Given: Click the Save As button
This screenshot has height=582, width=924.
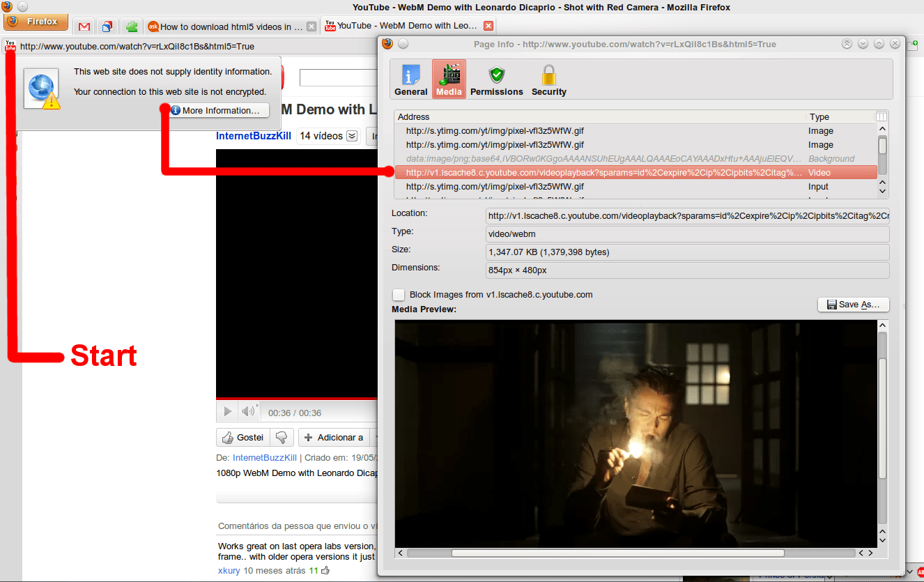Looking at the screenshot, I should (x=854, y=305).
